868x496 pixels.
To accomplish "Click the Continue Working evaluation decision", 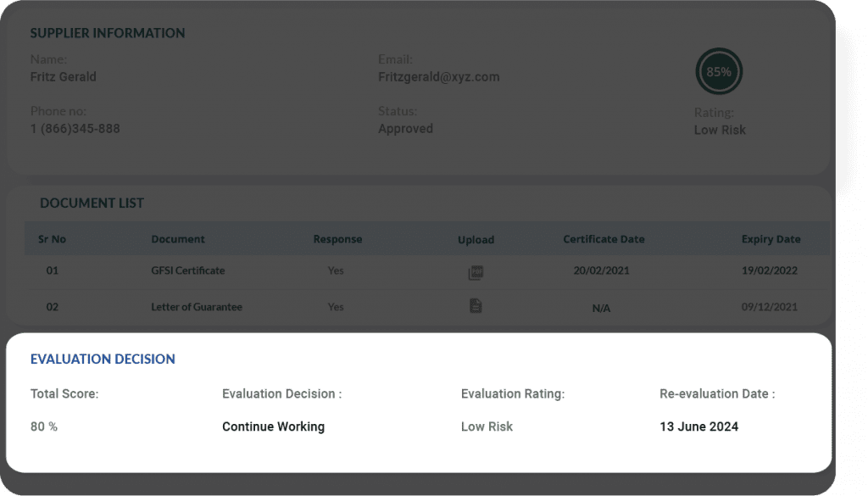I will pyautogui.click(x=273, y=426).
